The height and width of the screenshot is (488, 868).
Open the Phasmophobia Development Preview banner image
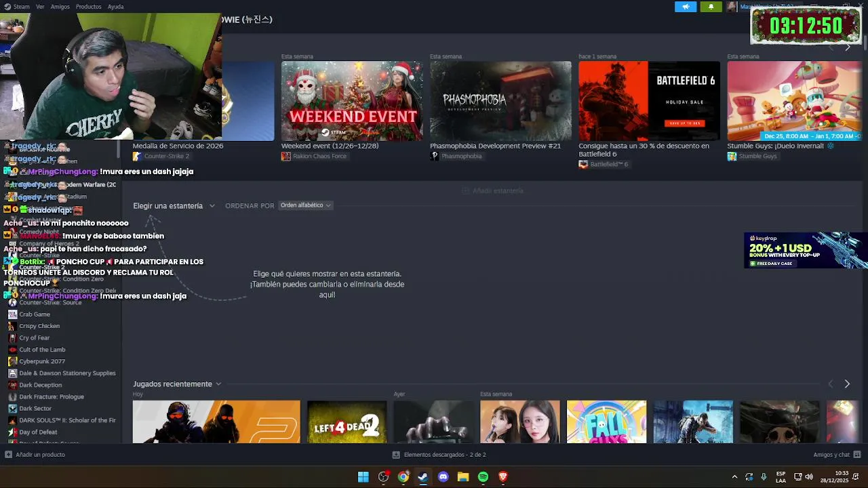point(500,101)
